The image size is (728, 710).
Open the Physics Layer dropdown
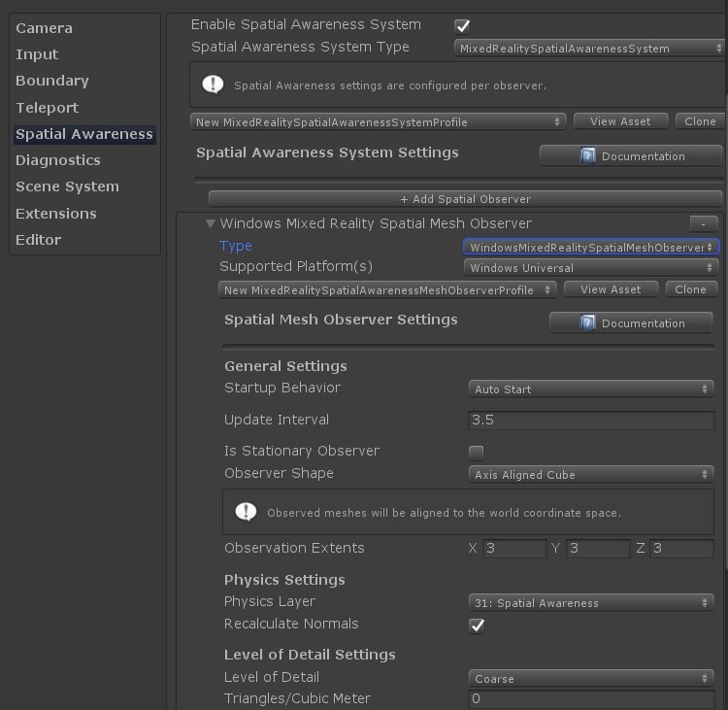click(591, 603)
